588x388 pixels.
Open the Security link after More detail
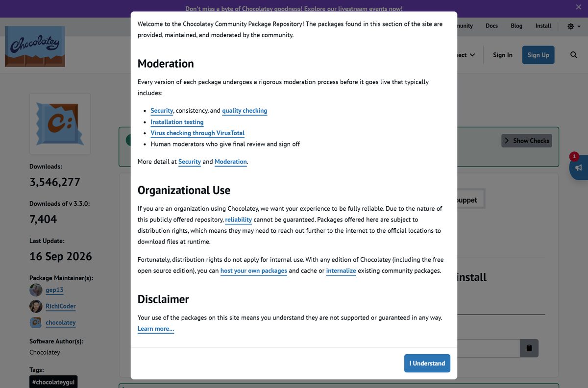pyautogui.click(x=190, y=162)
